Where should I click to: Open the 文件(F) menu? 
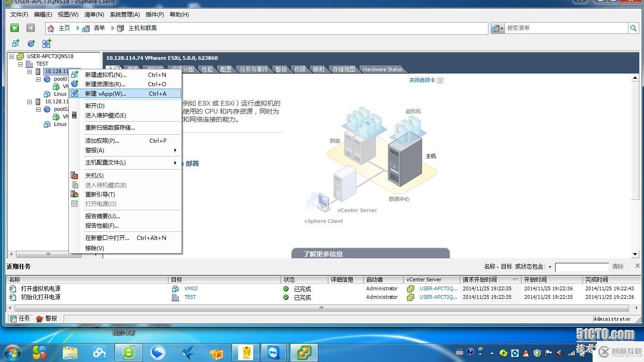[19, 15]
